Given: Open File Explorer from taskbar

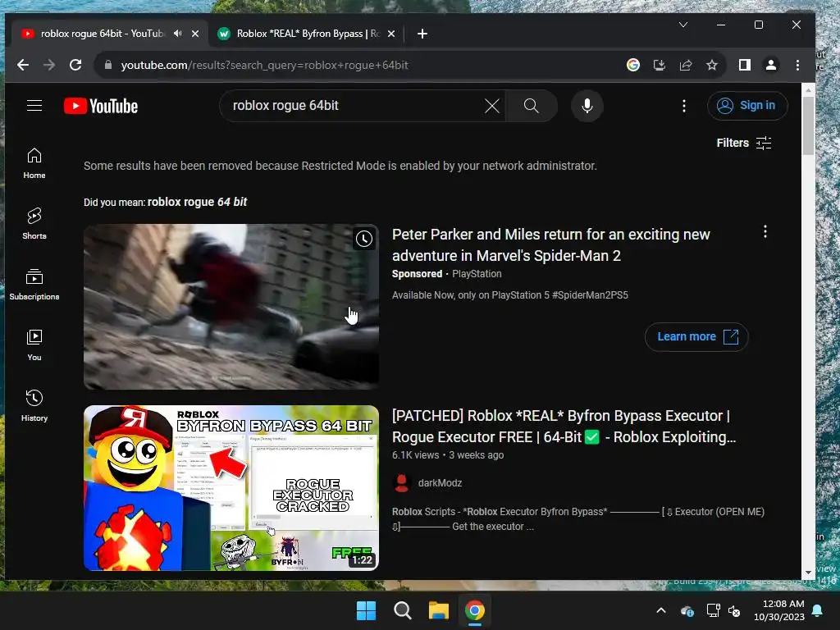Looking at the screenshot, I should click(438, 610).
